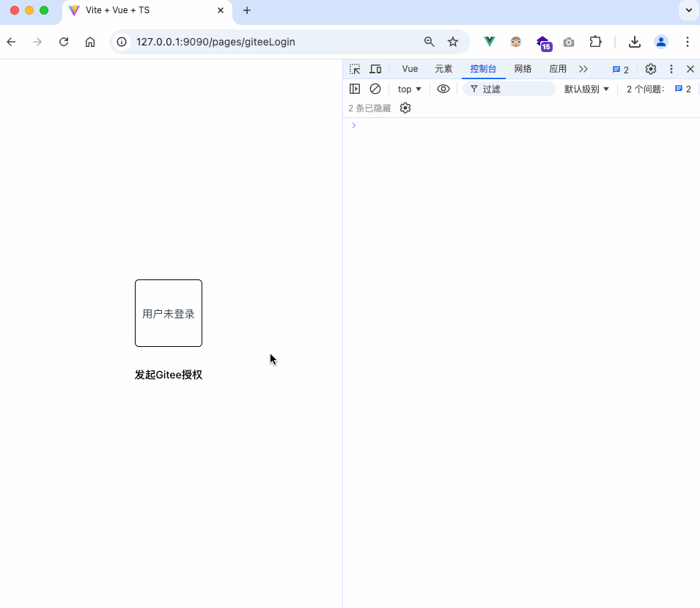This screenshot has height=608, width=700.
Task: Show the console sidebar panel icon
Action: 355,89
